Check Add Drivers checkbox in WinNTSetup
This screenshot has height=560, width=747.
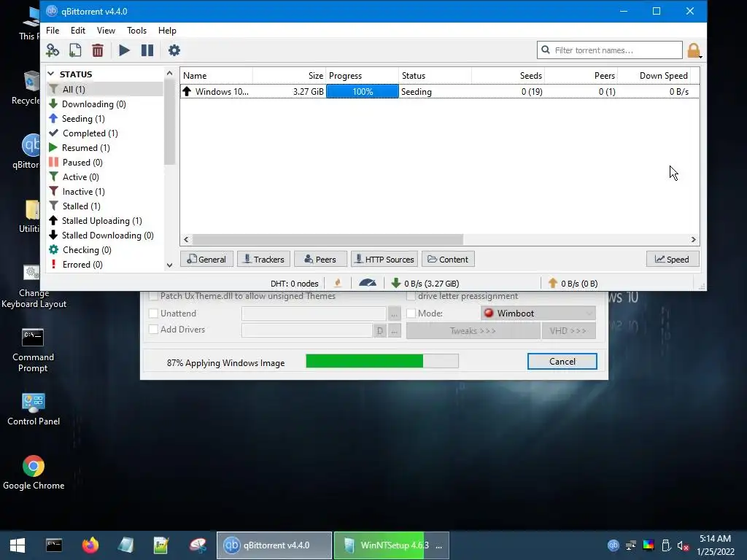[x=153, y=330]
